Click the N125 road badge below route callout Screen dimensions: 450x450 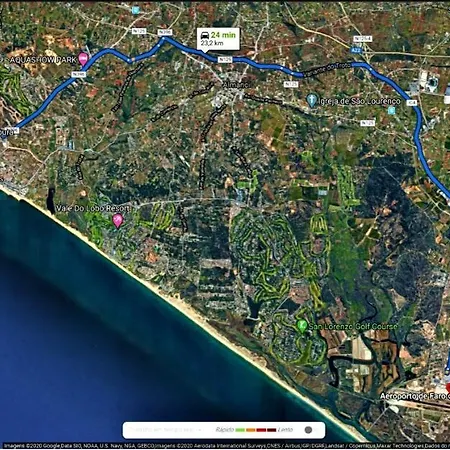[225, 60]
